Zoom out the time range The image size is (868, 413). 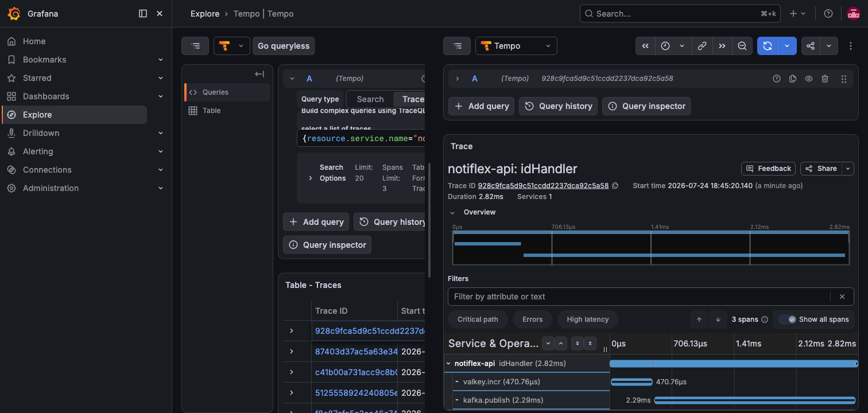[742, 46]
